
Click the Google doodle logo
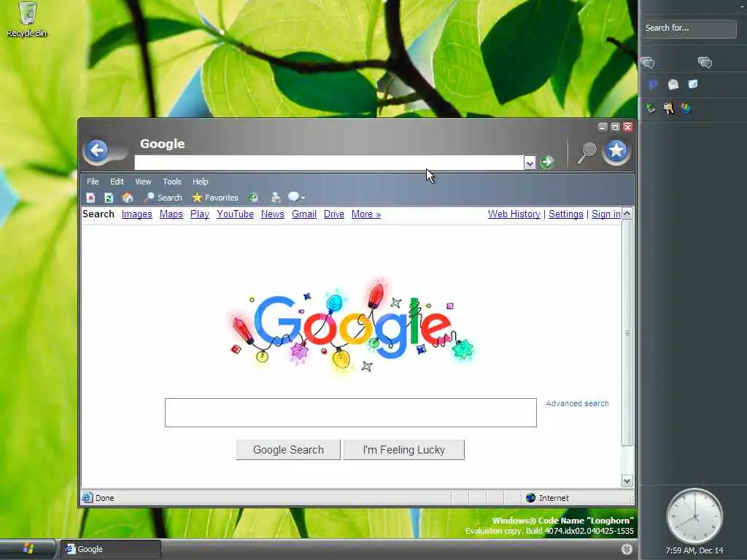click(352, 326)
